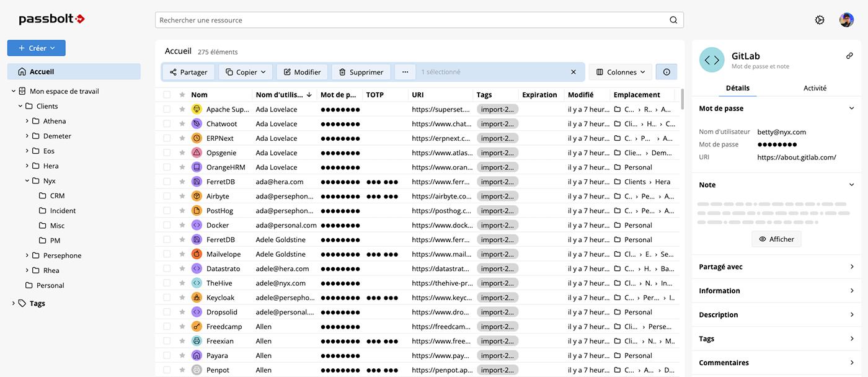Open the PM folder
The image size is (868, 377).
[50, 241]
